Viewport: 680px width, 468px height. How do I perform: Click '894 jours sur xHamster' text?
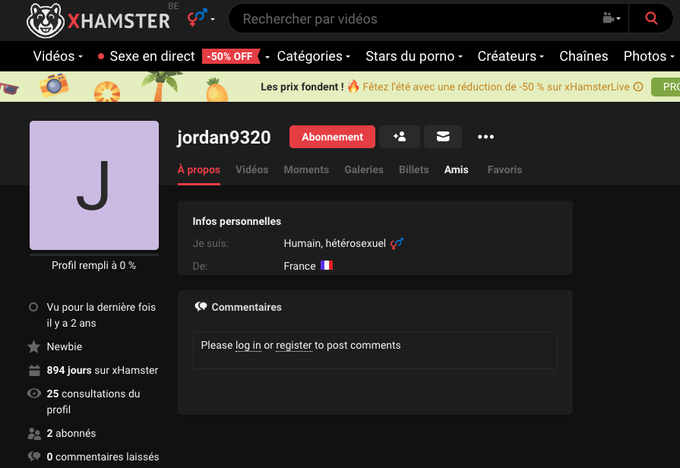[102, 370]
